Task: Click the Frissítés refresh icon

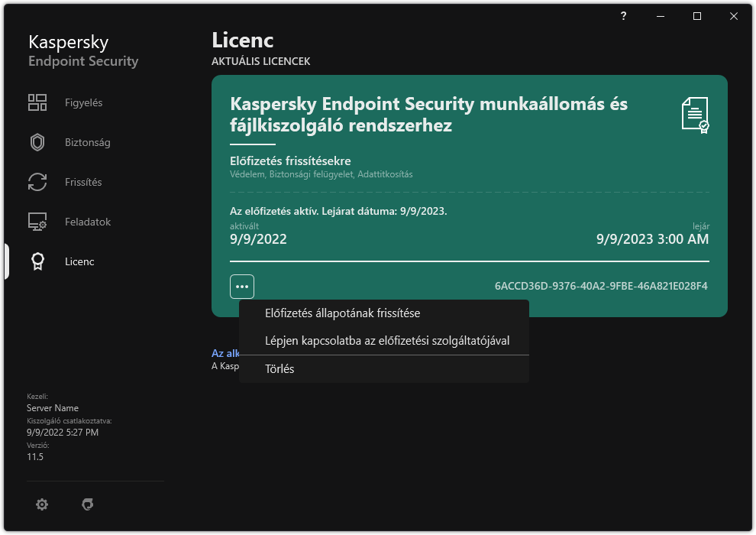Action: tap(37, 181)
